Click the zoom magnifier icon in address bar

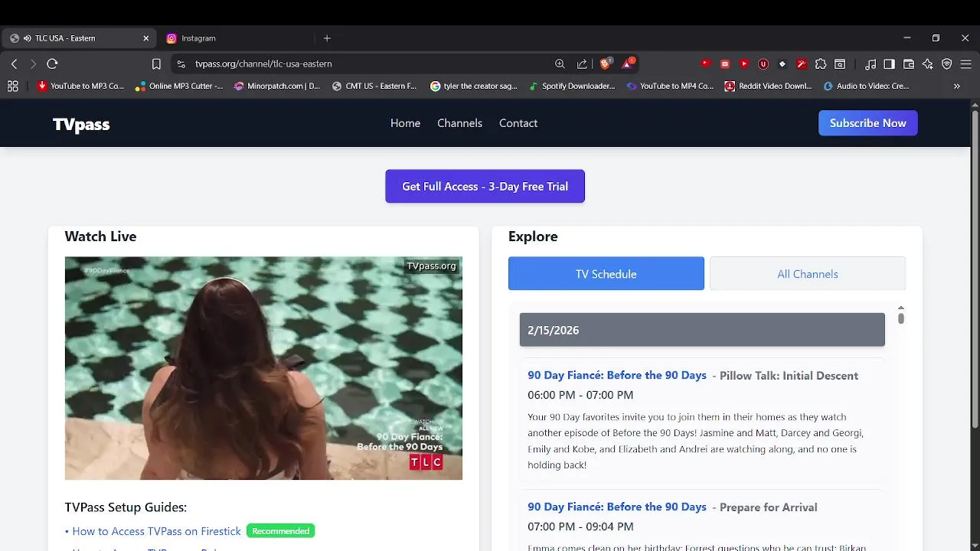click(x=560, y=64)
